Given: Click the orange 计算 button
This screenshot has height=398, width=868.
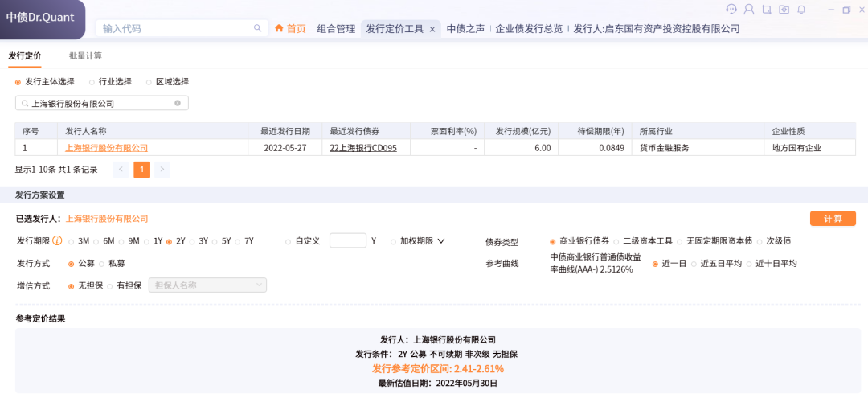Looking at the screenshot, I should [833, 219].
